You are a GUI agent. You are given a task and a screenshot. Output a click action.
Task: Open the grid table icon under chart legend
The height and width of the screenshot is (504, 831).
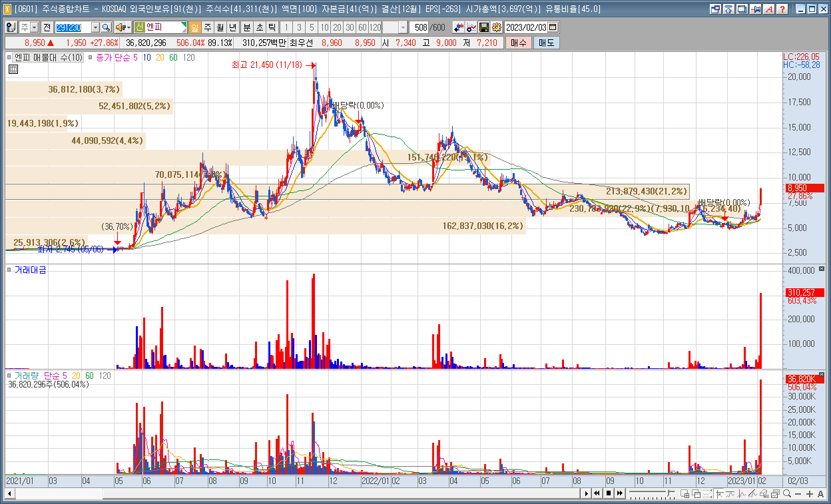[13, 69]
